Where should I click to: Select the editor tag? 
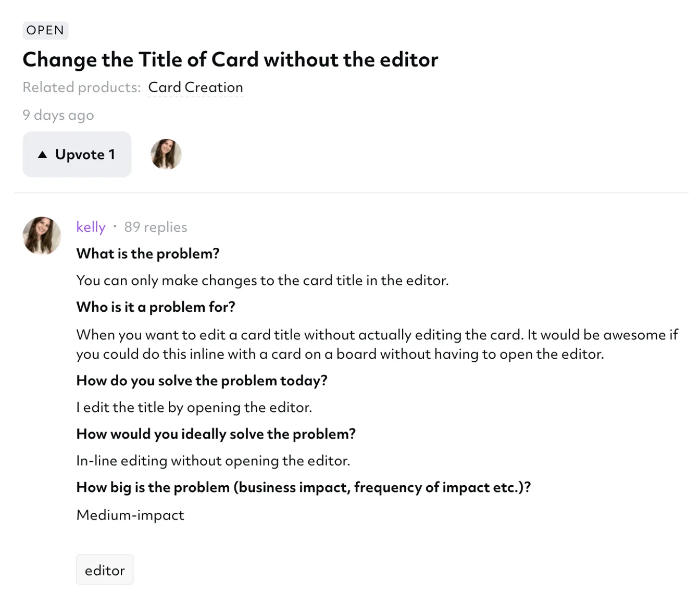coord(105,569)
